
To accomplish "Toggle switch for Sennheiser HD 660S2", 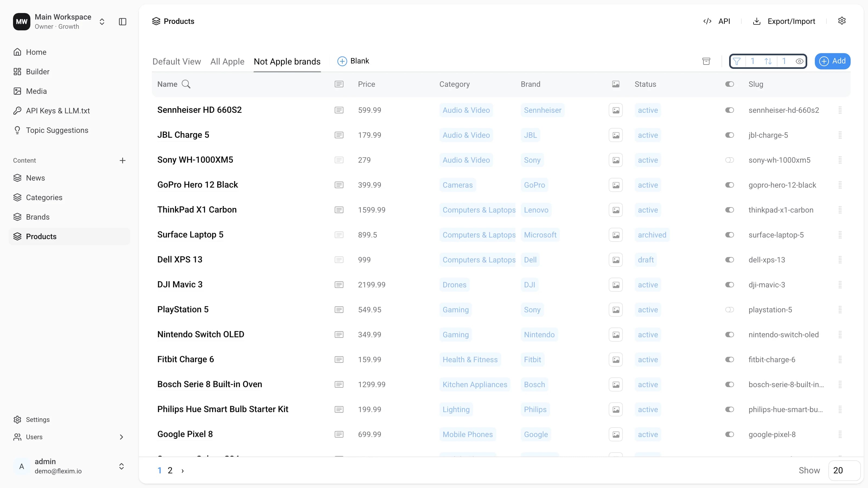I will pyautogui.click(x=729, y=110).
